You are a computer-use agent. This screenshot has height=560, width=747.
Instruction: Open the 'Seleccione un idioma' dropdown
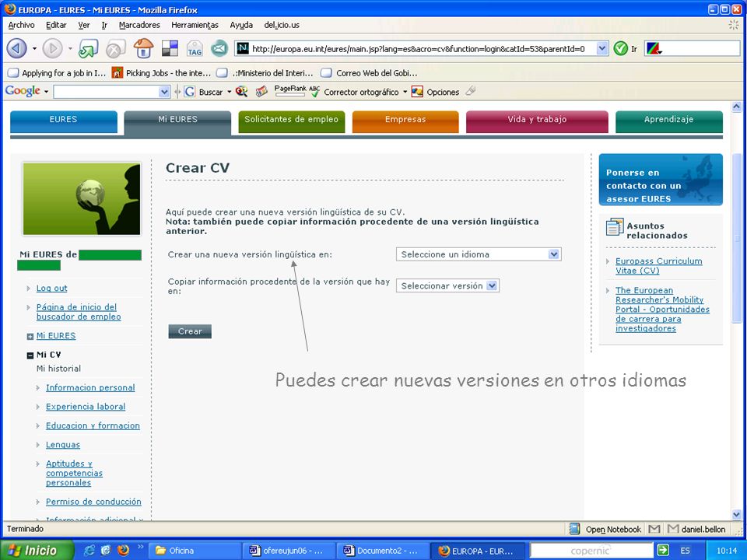[479, 254]
